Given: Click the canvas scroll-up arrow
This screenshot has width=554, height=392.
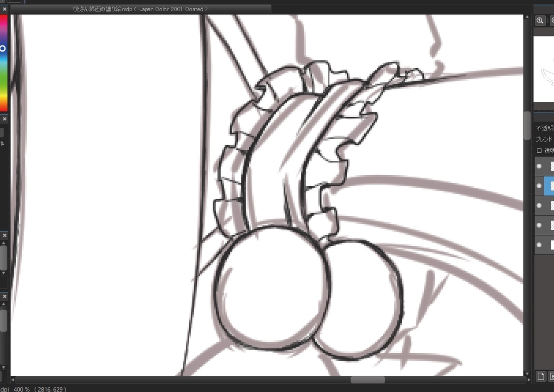Looking at the screenshot, I should [527, 18].
